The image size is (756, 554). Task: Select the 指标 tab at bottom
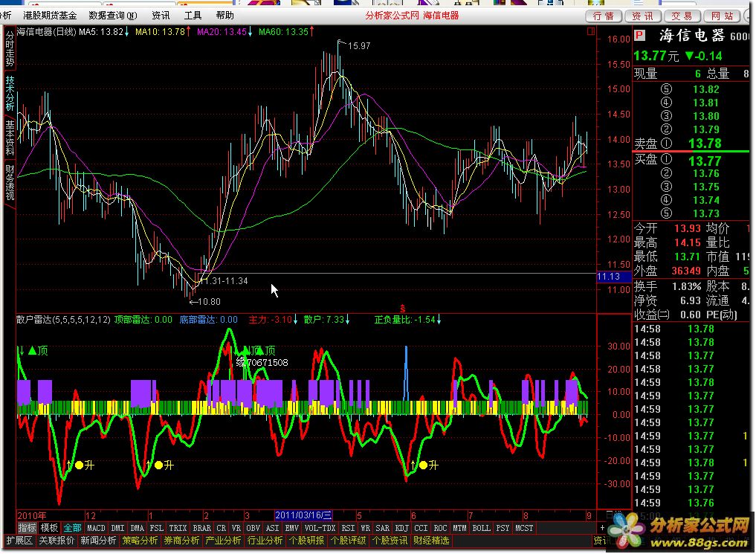point(27,528)
